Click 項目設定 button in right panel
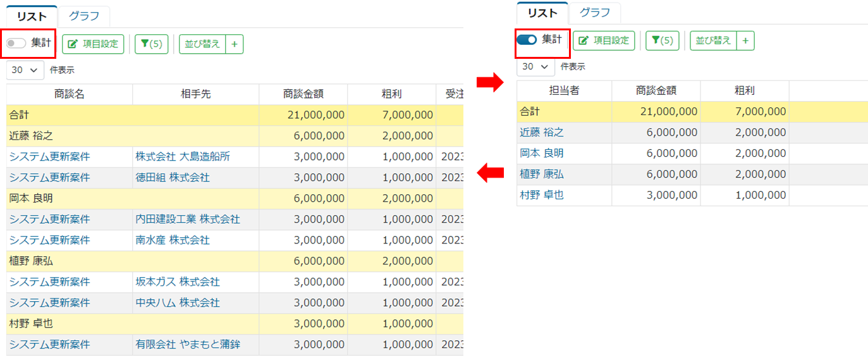This screenshot has width=868, height=358. point(604,40)
